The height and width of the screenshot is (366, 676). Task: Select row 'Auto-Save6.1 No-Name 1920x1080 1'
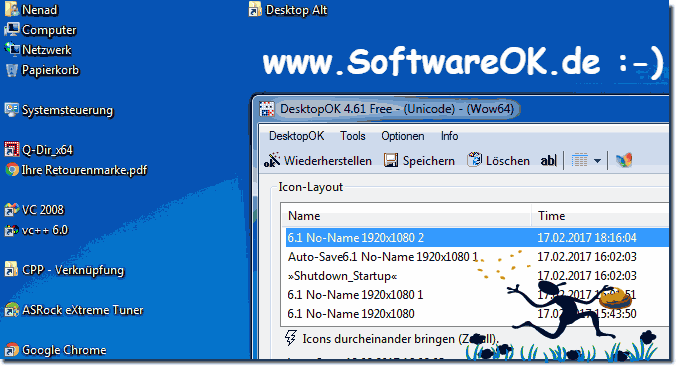476,257
